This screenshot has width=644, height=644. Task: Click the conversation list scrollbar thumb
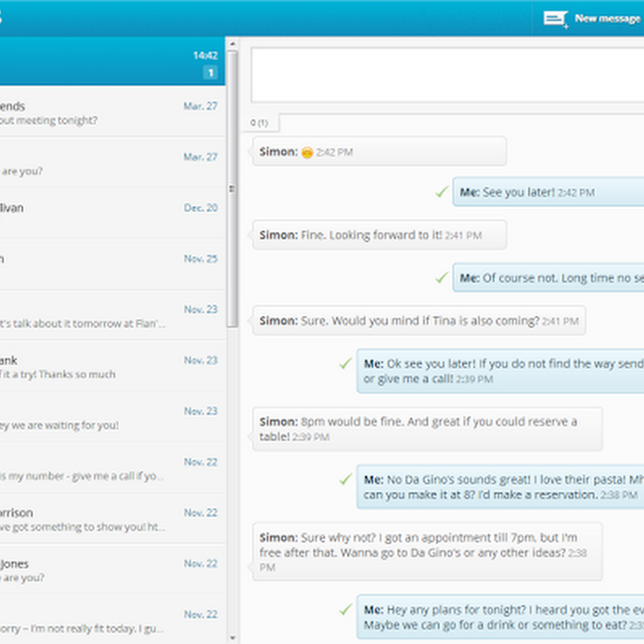[233, 189]
